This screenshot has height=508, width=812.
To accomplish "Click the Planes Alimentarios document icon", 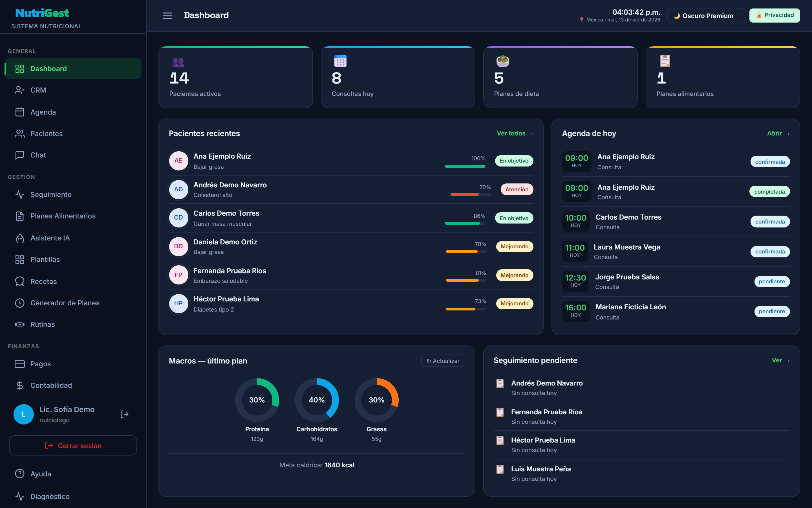I will point(19,216).
